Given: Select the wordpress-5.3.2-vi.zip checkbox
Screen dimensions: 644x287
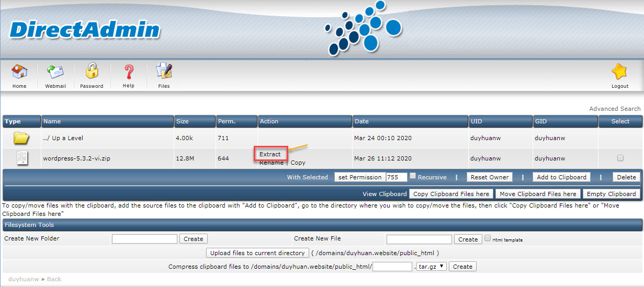Looking at the screenshot, I should pyautogui.click(x=620, y=158).
